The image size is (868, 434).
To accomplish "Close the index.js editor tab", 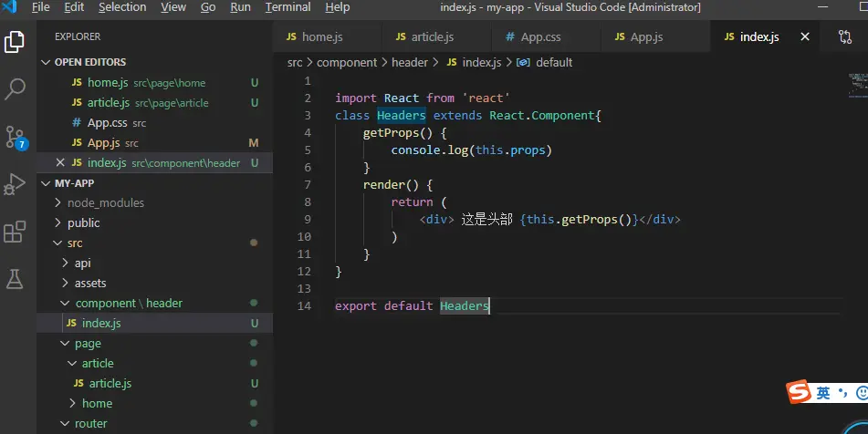I will pos(805,36).
